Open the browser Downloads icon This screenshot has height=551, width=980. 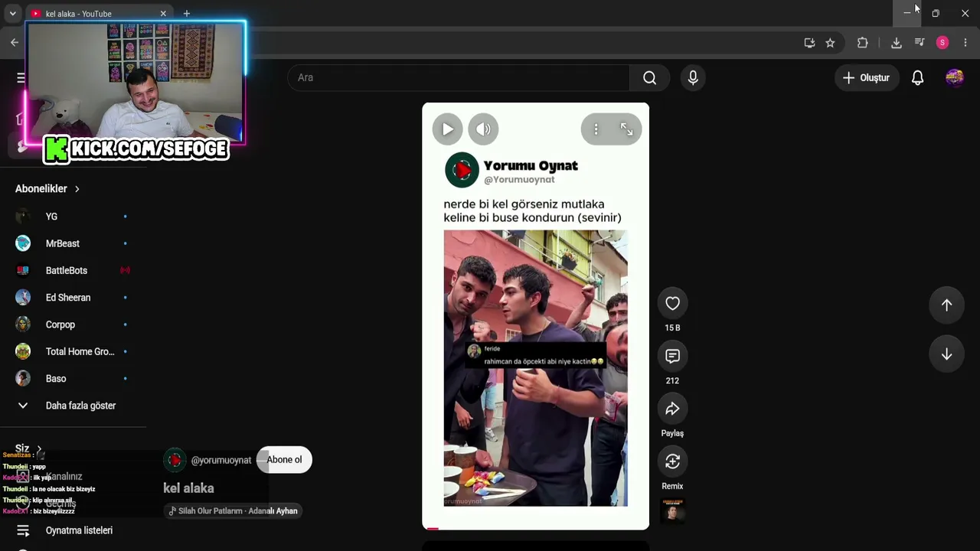point(897,43)
